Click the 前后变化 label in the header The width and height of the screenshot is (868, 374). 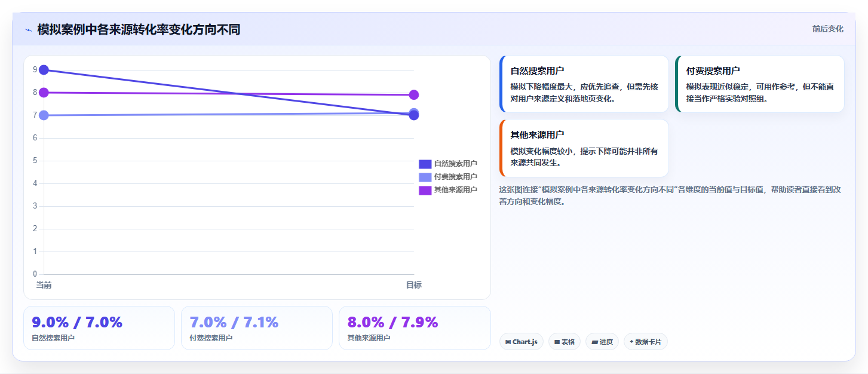(827, 29)
